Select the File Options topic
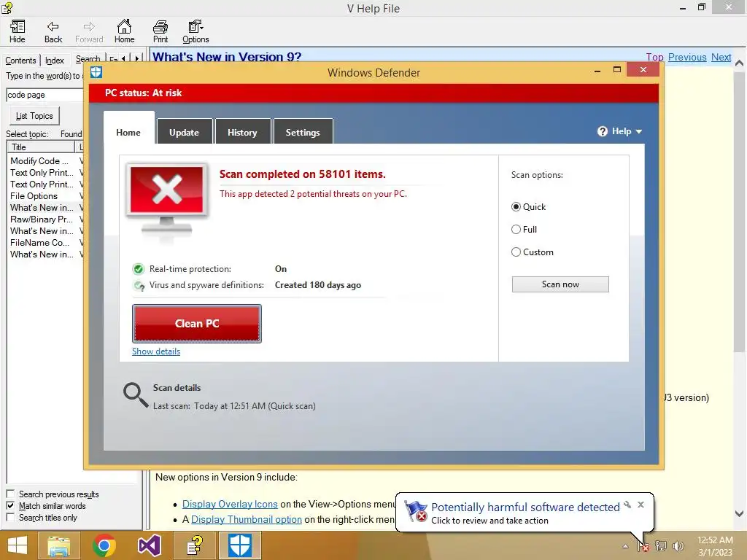Image resolution: width=747 pixels, height=560 pixels. 34,196
